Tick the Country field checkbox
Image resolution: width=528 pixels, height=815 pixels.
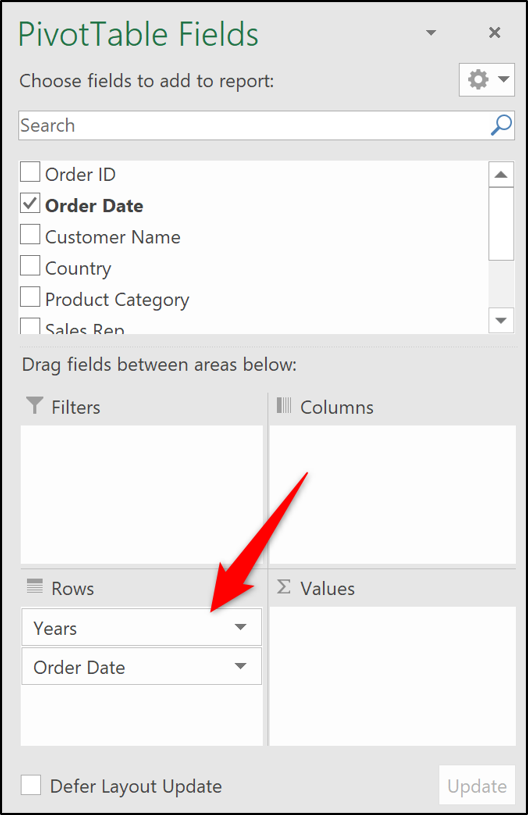pos(30,265)
